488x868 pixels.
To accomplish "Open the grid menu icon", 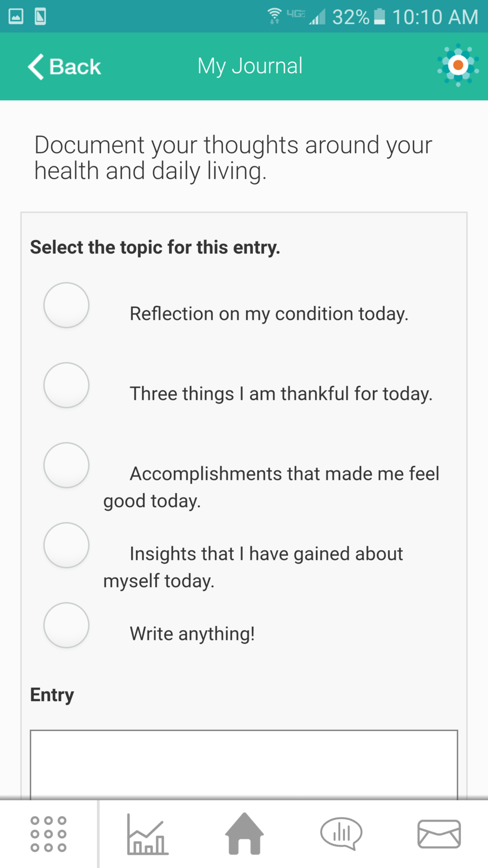I will (x=48, y=834).
